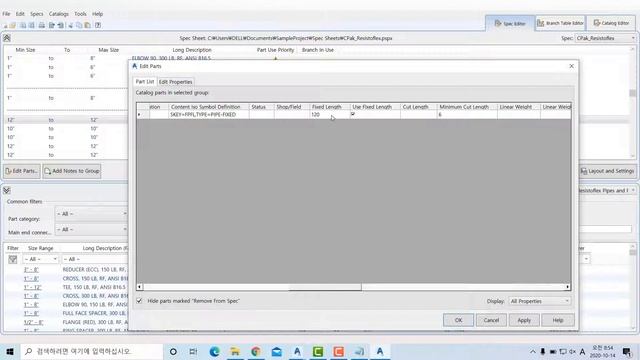Open Task View on the taskbar
640x360 pixels.
(x=193, y=351)
